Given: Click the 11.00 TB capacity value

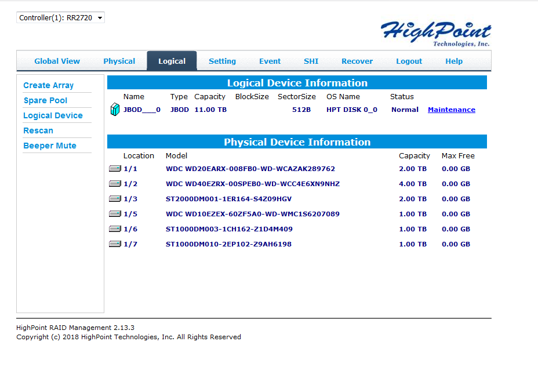Looking at the screenshot, I should (210, 110).
